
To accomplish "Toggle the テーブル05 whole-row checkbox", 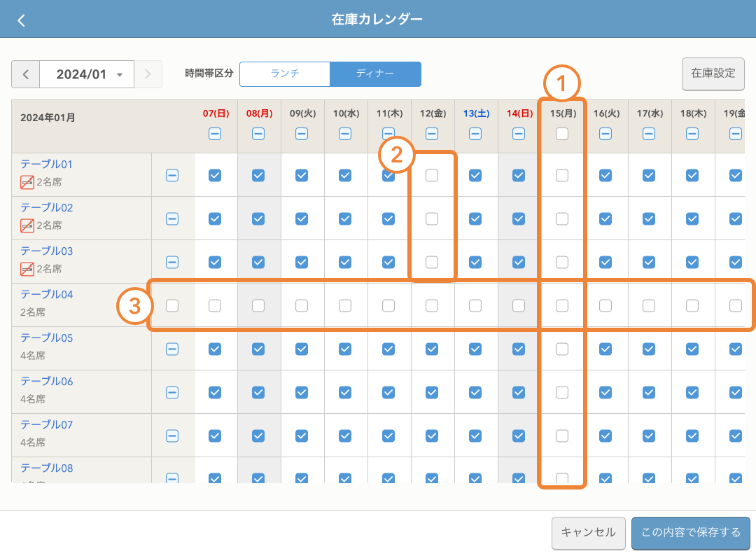I will point(172,349).
